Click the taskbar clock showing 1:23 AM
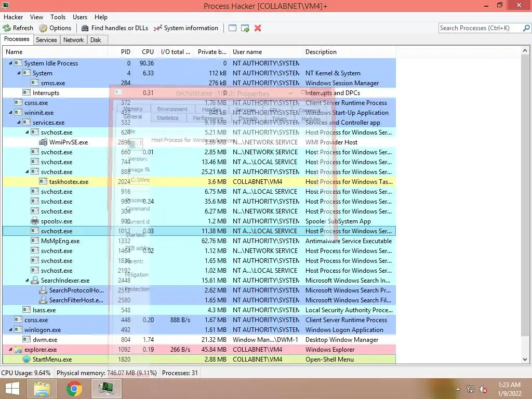Screen dimensions: 532x399 [x=509, y=389]
